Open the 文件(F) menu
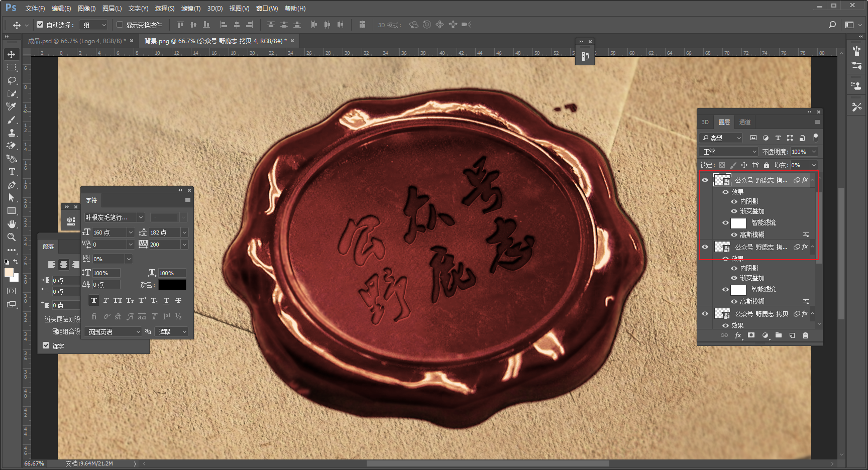868x470 pixels. pyautogui.click(x=35, y=9)
